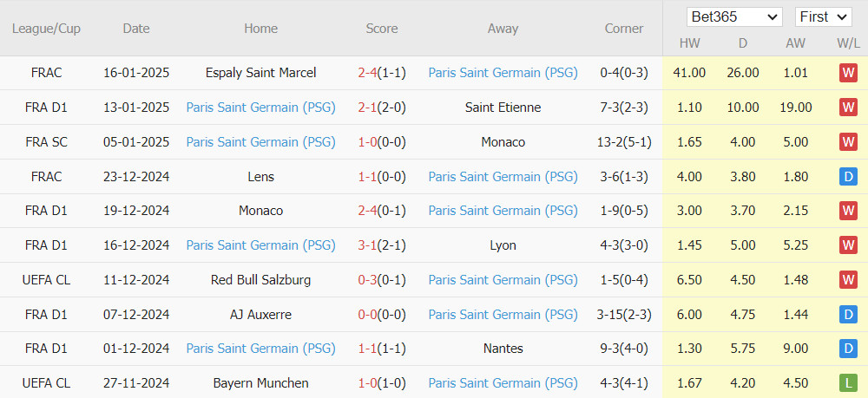Open the Bet365 bookmaker dropdown
This screenshot has width=868, height=398.
734,17
